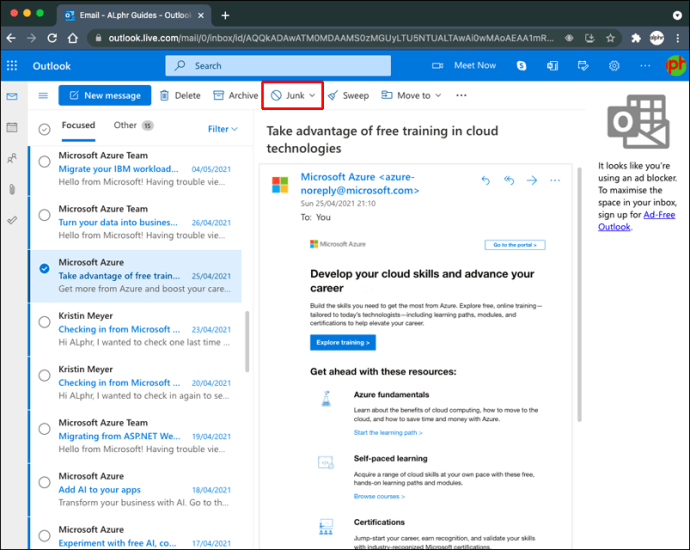Open the Calendar icon in left sidebar
This screenshot has height=550, width=690.
(12, 127)
